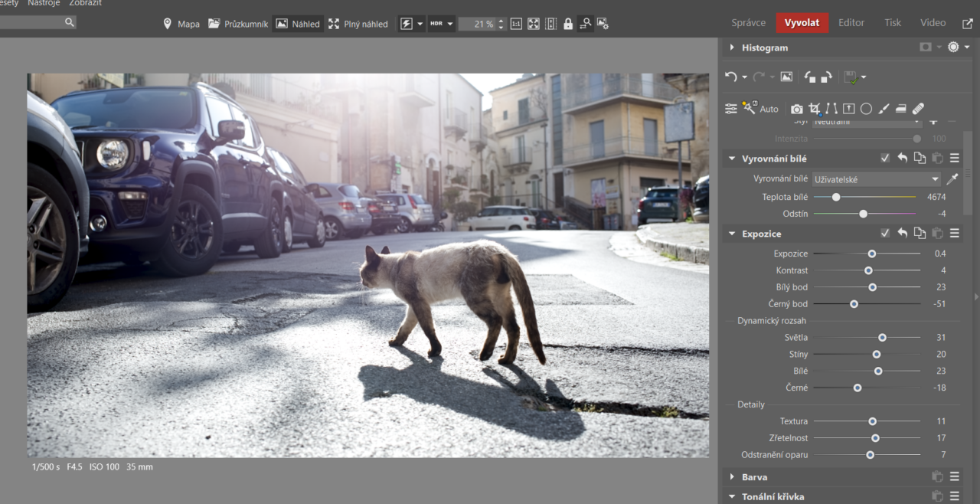Lock the zoom level

(x=568, y=24)
